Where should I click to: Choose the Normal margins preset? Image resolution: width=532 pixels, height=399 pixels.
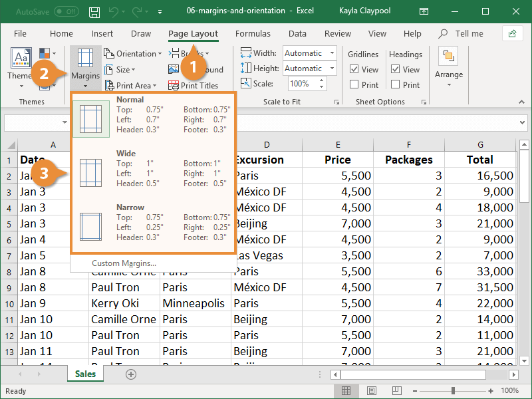click(153, 119)
